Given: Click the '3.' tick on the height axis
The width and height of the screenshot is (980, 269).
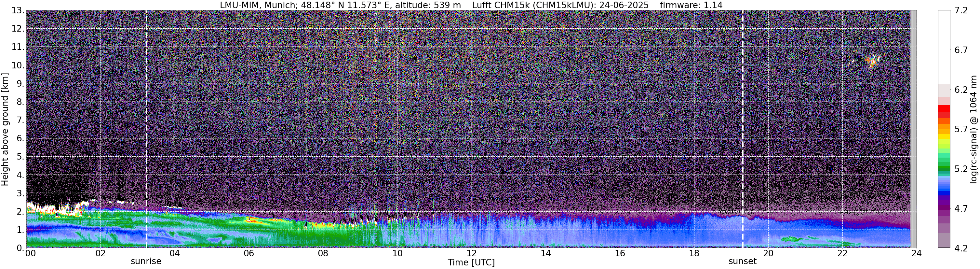Looking at the screenshot, I should (x=20, y=193).
